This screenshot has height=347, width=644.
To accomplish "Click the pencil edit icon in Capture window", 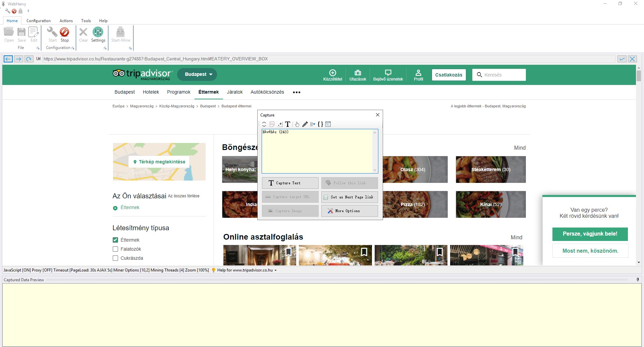I will pyautogui.click(x=305, y=124).
